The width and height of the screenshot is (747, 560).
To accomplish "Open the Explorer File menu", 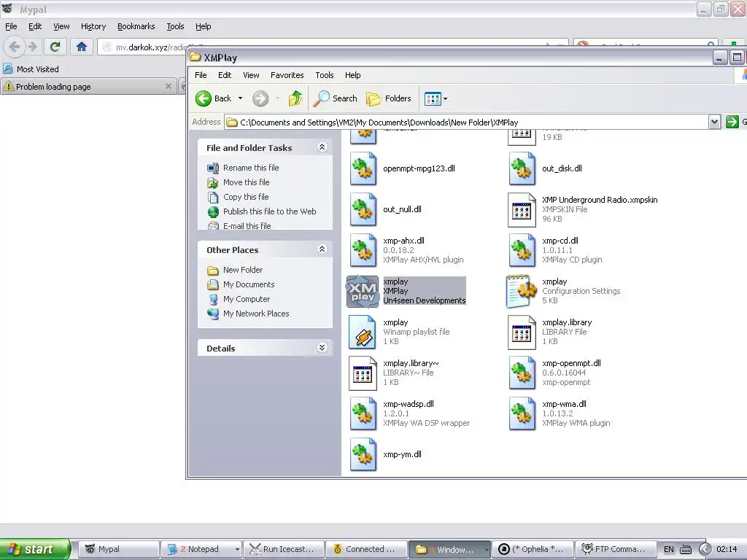I will click(201, 75).
